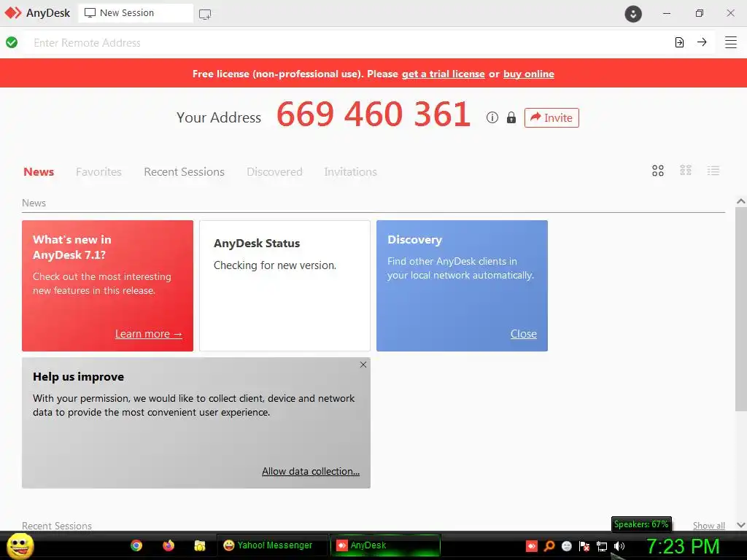
Task: Follow the 'buy online' link
Action: pyautogui.click(x=529, y=74)
